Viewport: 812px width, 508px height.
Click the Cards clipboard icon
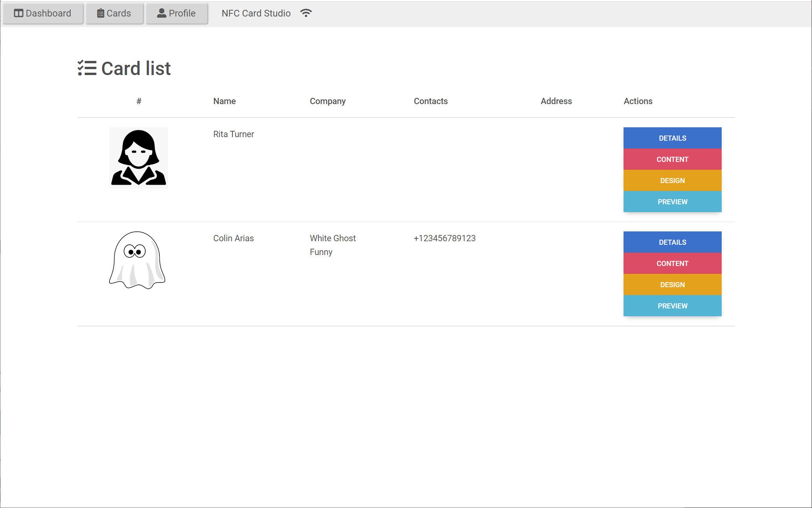pos(101,13)
